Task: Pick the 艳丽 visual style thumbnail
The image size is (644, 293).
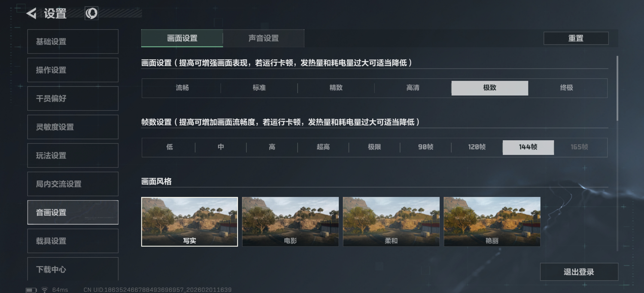Action: coord(492,222)
